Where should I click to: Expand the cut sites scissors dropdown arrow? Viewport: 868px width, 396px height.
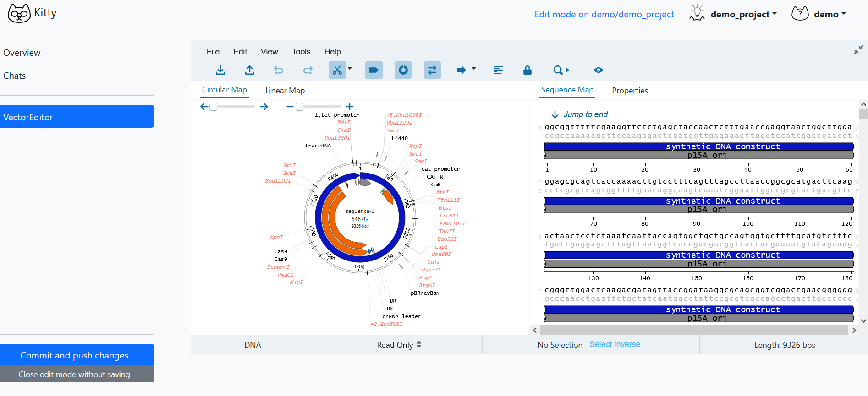pyautogui.click(x=350, y=69)
